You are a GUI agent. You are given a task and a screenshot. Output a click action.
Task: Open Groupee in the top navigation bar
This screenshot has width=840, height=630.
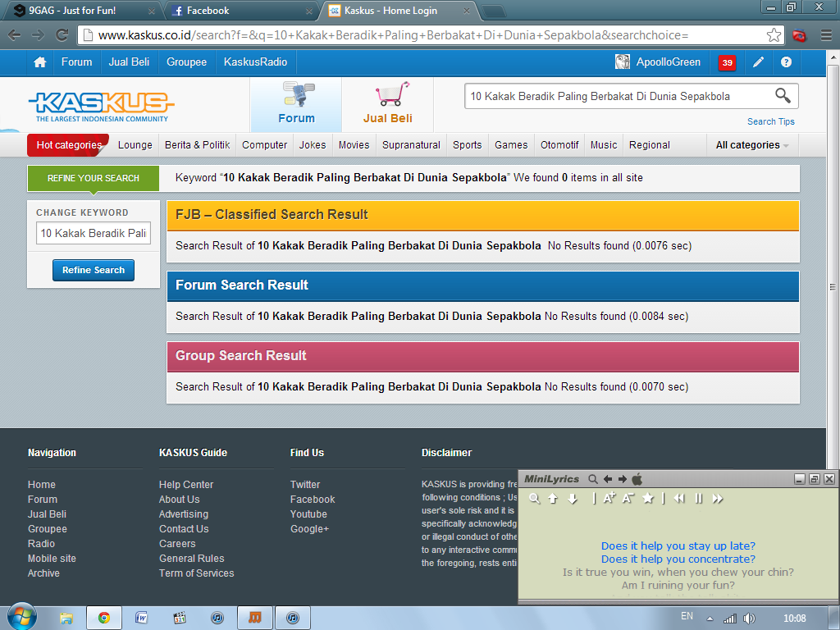point(186,62)
